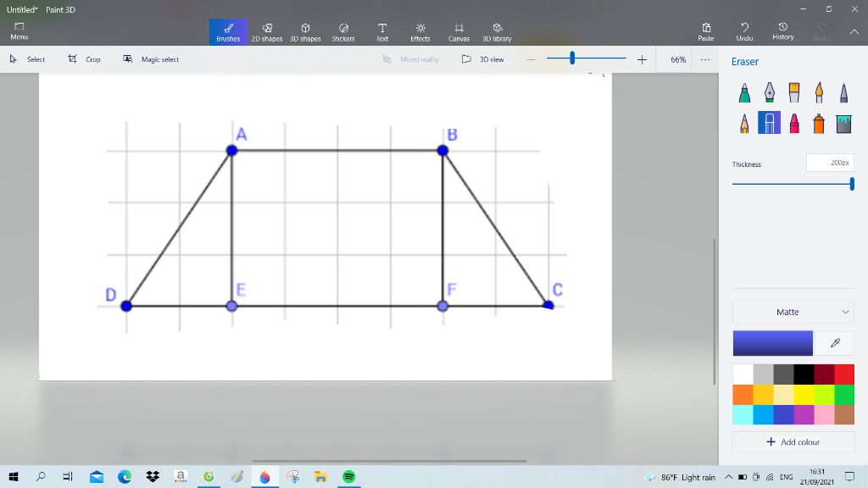The image size is (868, 488).
Task: Open Windows Search from taskbar
Action: 41,477
